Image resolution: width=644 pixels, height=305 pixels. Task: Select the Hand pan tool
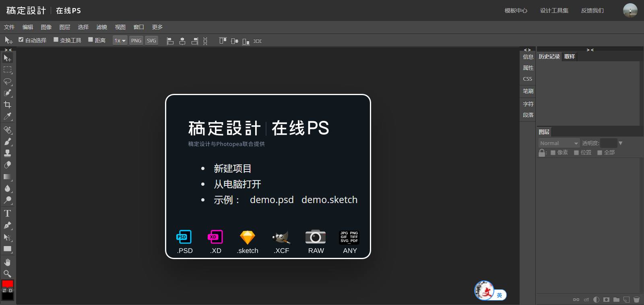[x=7, y=262]
